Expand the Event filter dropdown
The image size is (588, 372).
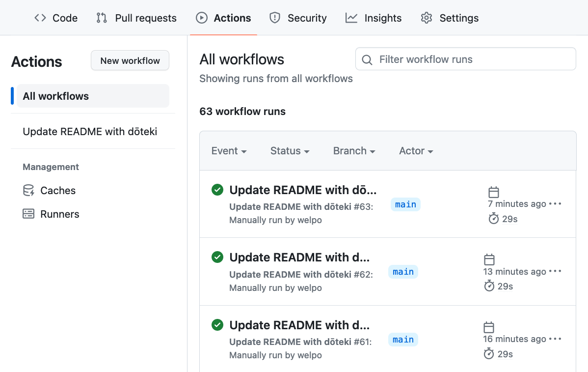coord(229,151)
